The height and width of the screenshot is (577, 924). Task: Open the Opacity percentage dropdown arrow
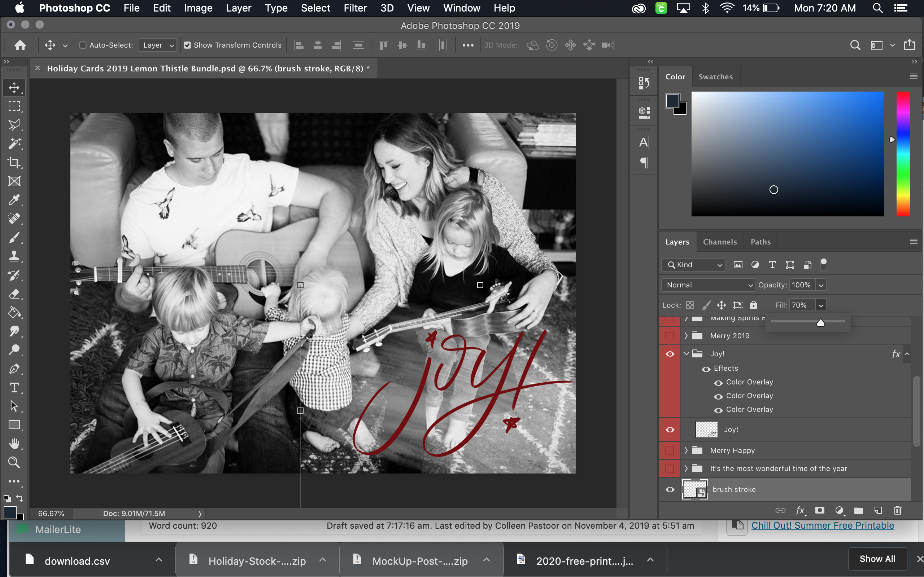coord(821,285)
